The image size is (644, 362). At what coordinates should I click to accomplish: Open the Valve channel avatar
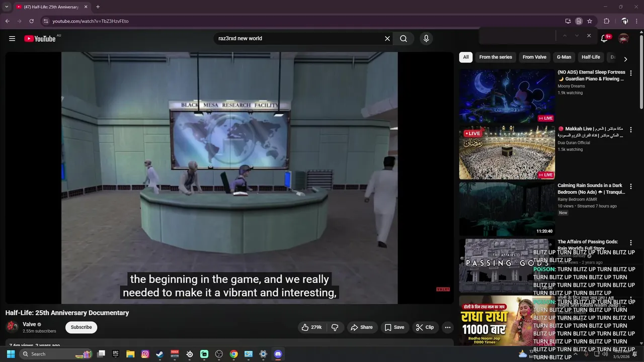coord(12,327)
